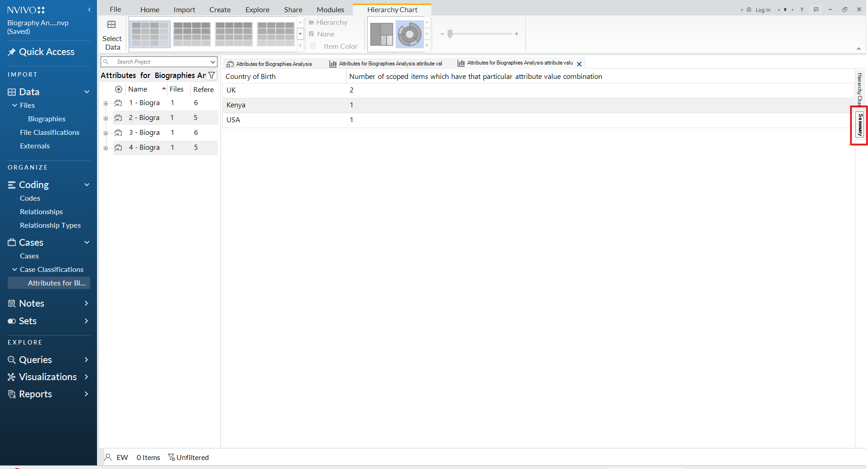This screenshot has width=868, height=469.
Task: Select the sunburst chart type icon
Action: pos(409,35)
